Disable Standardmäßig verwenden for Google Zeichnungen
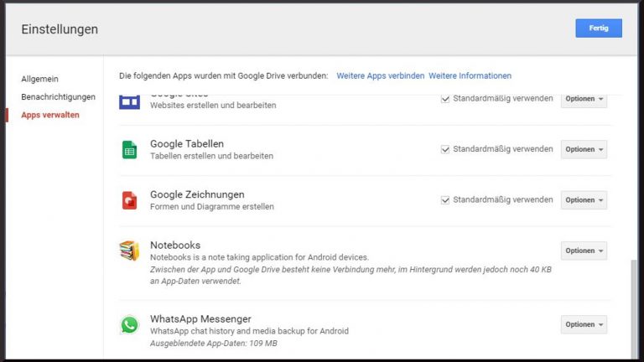 point(446,199)
